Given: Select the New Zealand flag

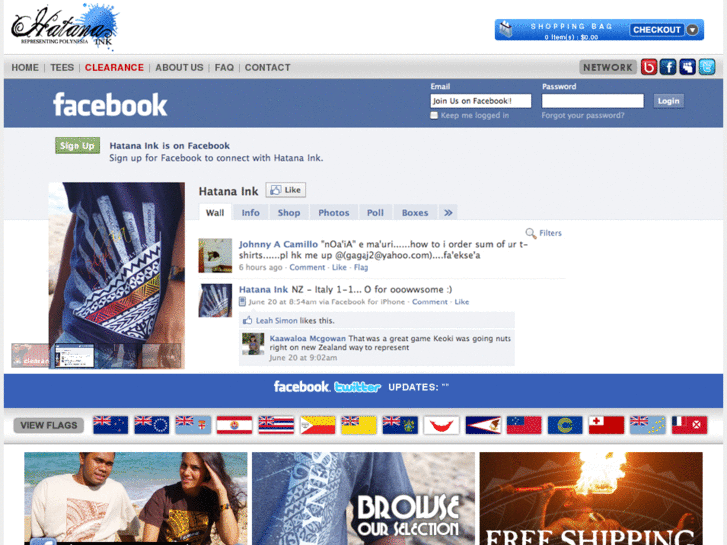Looking at the screenshot, I should tap(110, 425).
